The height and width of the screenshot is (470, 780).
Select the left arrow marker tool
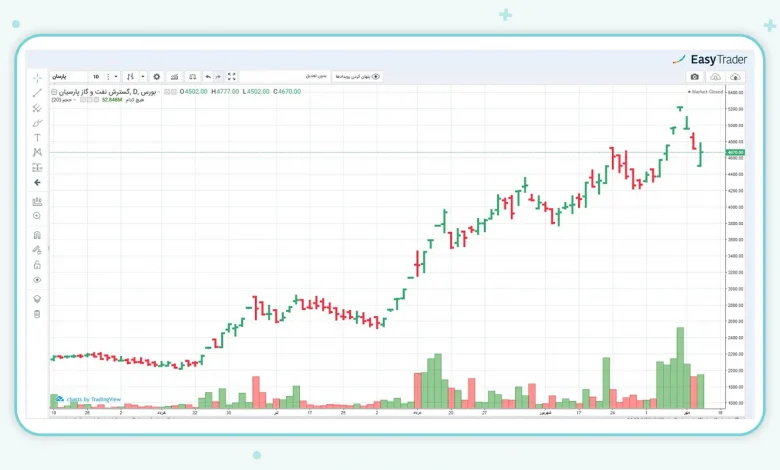point(37,183)
